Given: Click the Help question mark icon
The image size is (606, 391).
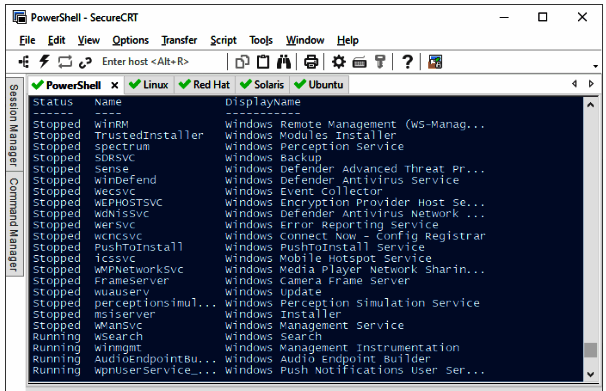Looking at the screenshot, I should [407, 62].
